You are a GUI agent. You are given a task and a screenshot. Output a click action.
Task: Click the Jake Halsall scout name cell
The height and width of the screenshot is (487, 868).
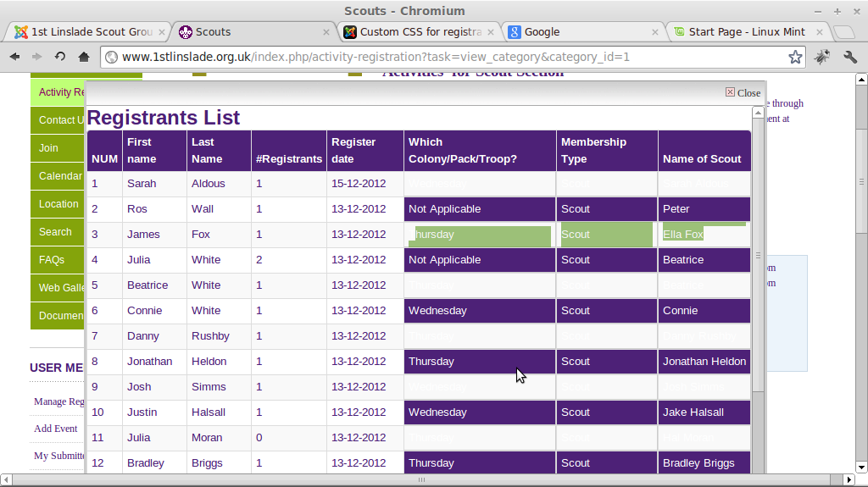pyautogui.click(x=704, y=412)
